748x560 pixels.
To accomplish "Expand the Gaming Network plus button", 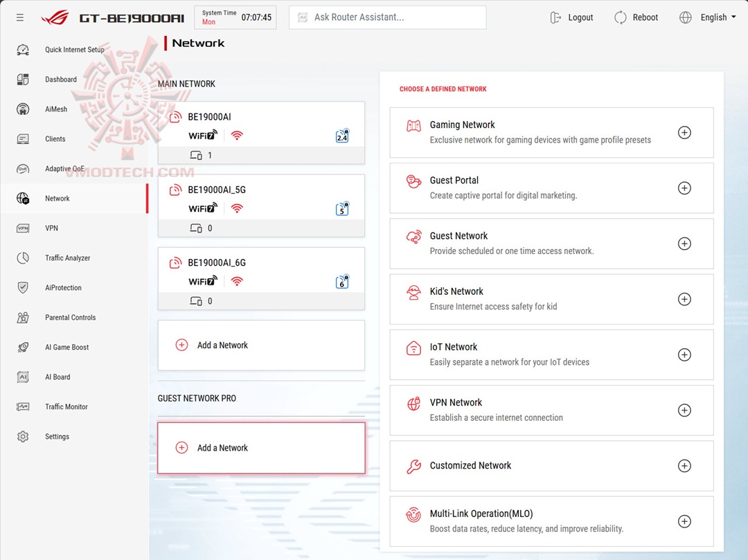I will pyautogui.click(x=684, y=132).
